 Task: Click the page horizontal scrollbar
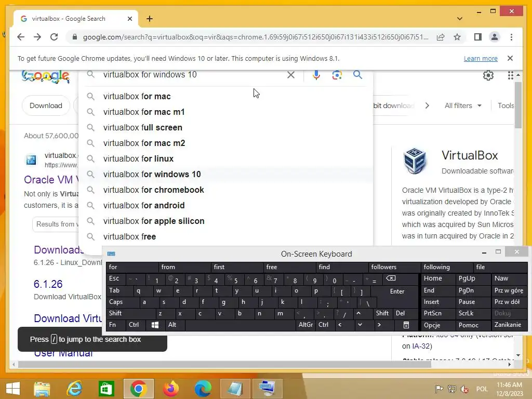point(224,364)
